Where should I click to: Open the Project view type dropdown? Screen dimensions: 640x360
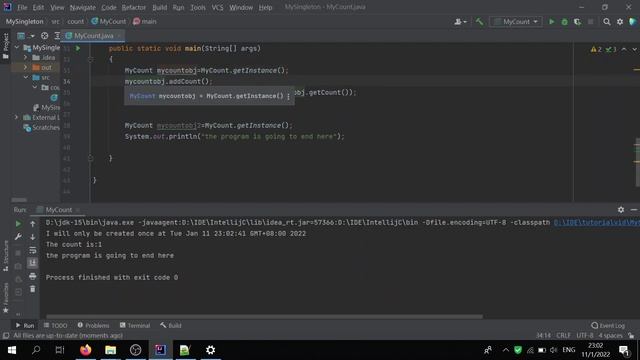(25, 36)
